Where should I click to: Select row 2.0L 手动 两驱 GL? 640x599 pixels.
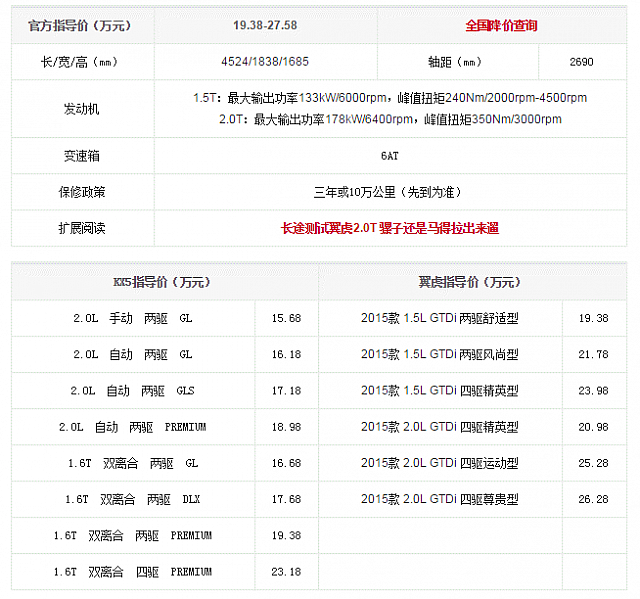[x=133, y=318]
